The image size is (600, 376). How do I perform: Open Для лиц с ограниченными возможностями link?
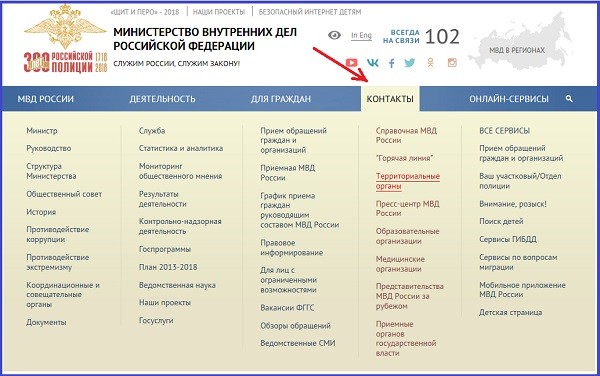tap(289, 280)
